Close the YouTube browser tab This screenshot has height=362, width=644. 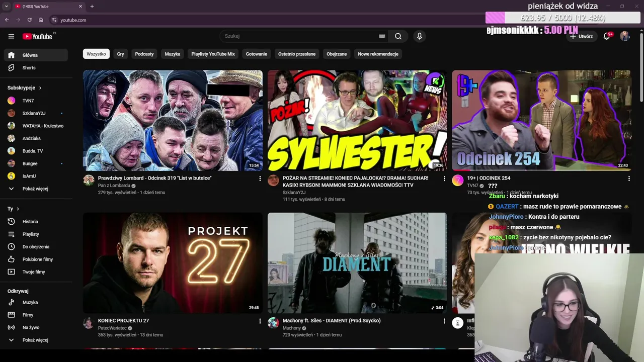coord(80,6)
